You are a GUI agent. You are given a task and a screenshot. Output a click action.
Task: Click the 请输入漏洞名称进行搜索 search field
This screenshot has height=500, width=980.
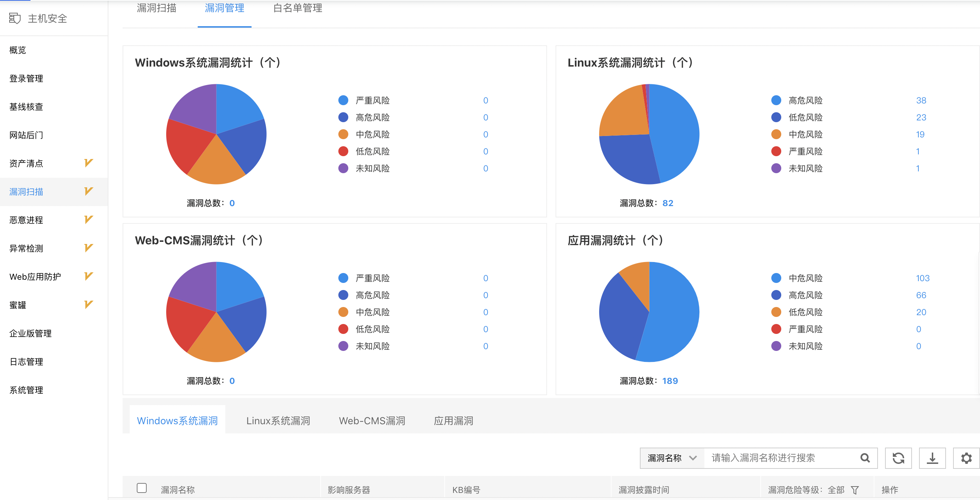(x=780, y=458)
